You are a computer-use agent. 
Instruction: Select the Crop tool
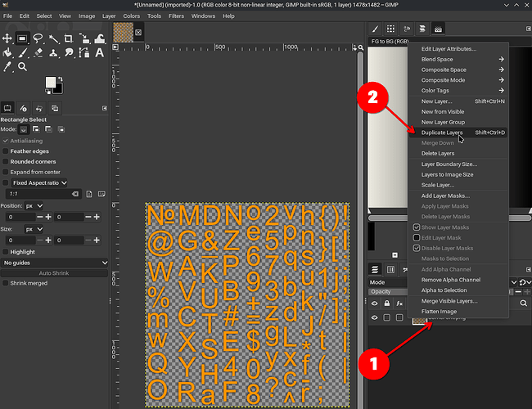pyautogui.click(x=68, y=38)
